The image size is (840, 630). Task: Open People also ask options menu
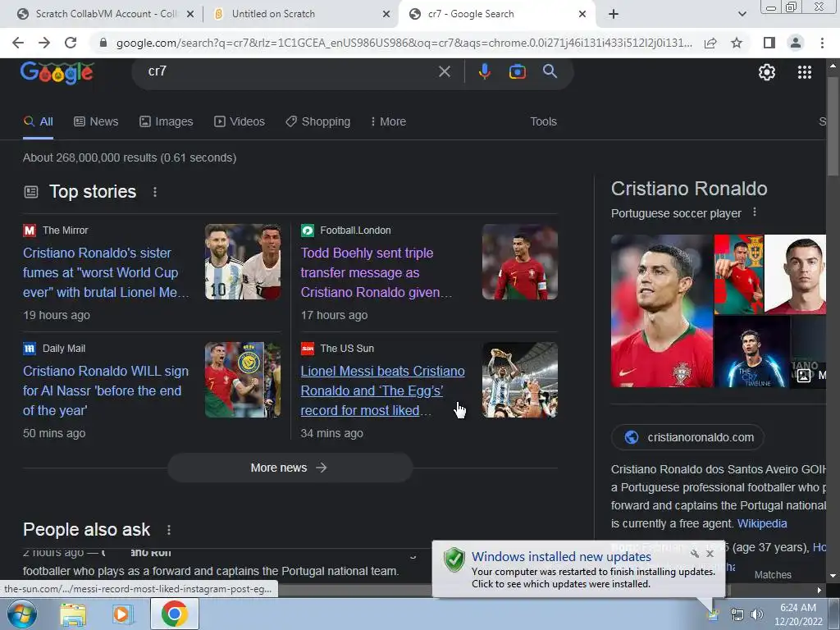tap(169, 530)
